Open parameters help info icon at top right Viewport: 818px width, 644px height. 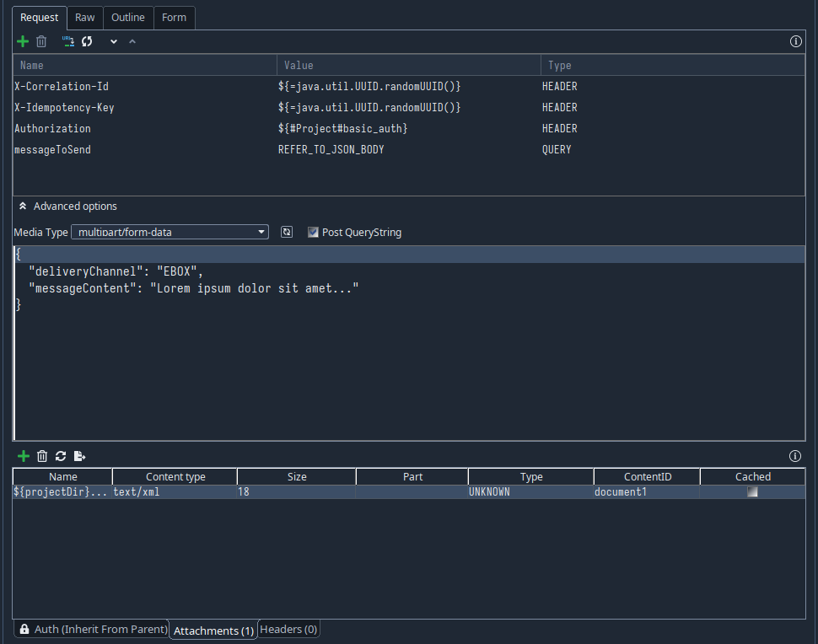click(794, 41)
